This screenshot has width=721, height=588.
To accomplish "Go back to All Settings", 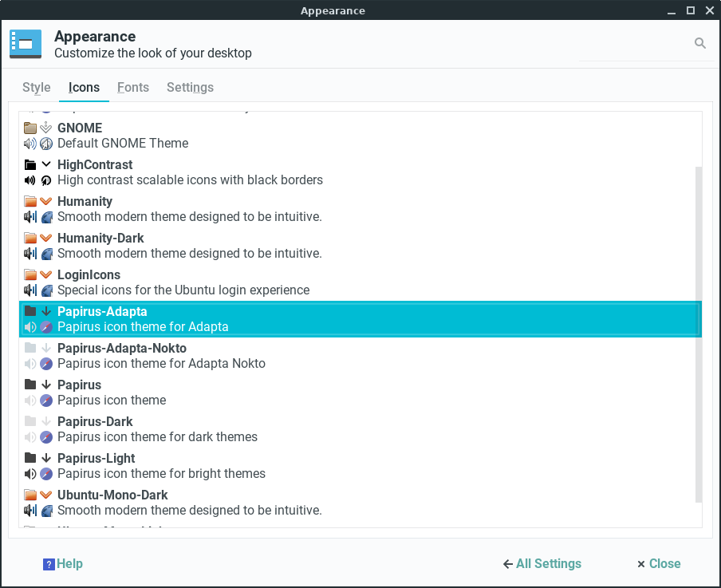I will (542, 564).
